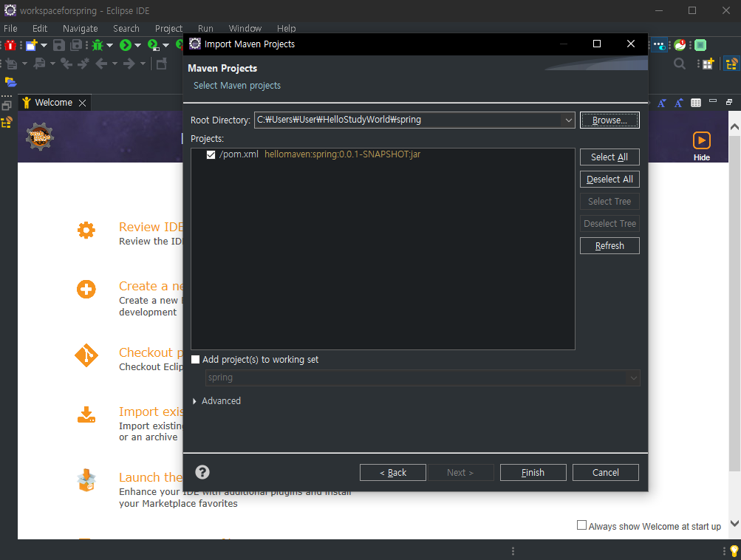This screenshot has width=741, height=560.
Task: Click the toggle-with-dots toolbar icon
Action: tap(659, 45)
